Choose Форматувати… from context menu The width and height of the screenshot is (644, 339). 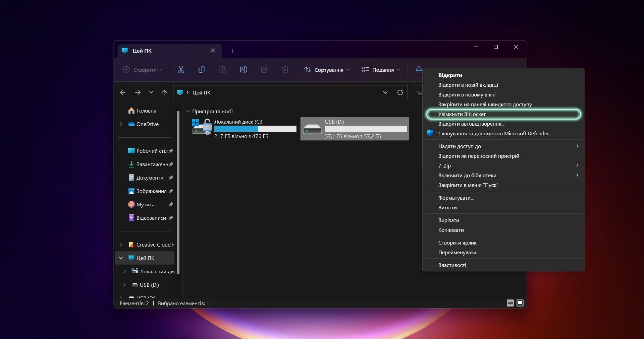[x=456, y=198]
